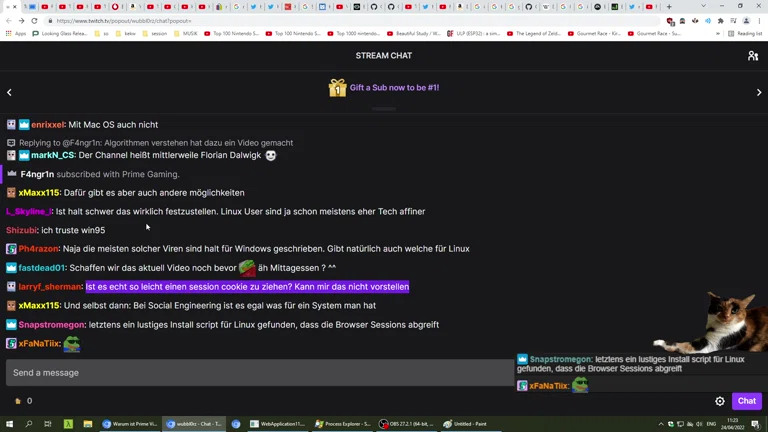768x432 pixels.
Task: Open the browser profile avatar
Action: click(x=746, y=21)
